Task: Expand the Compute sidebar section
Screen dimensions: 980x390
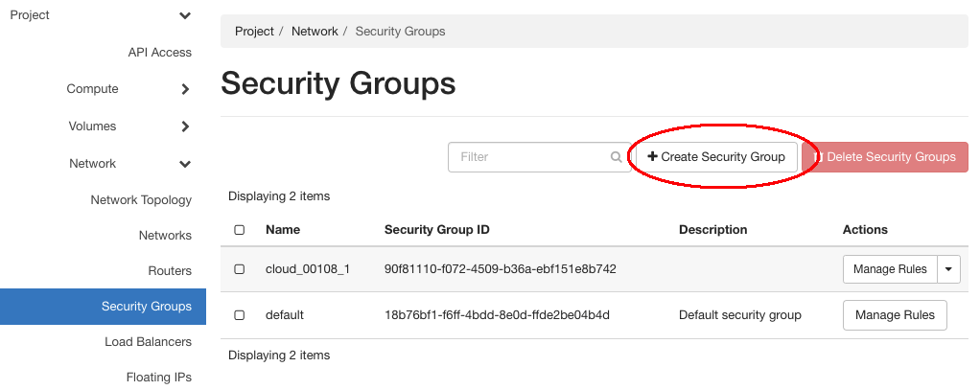Action: click(x=185, y=89)
